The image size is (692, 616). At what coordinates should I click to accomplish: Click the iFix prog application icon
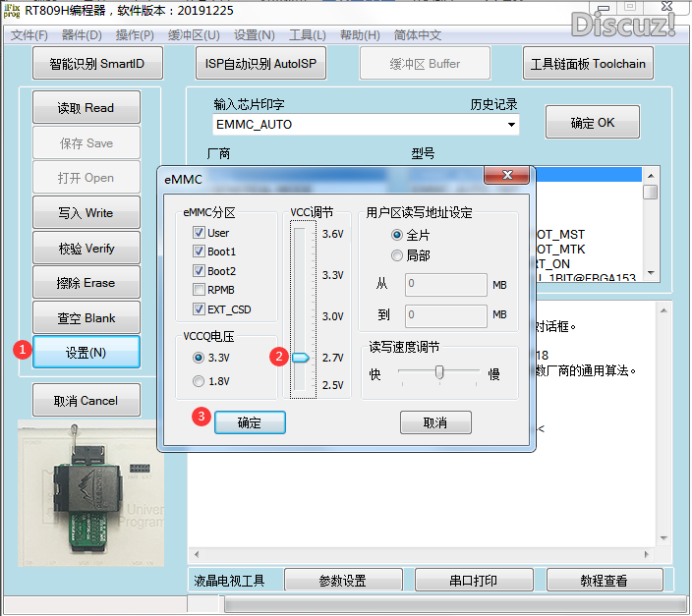12,10
